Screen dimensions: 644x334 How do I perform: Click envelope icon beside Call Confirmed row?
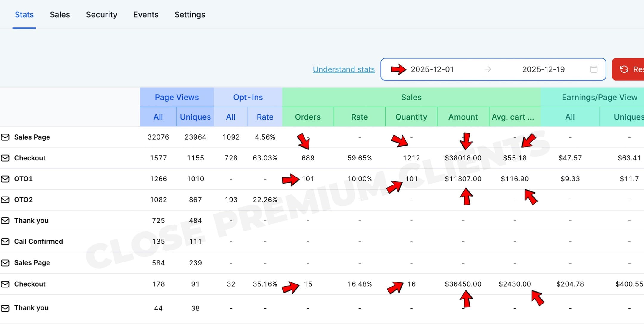[x=5, y=242]
